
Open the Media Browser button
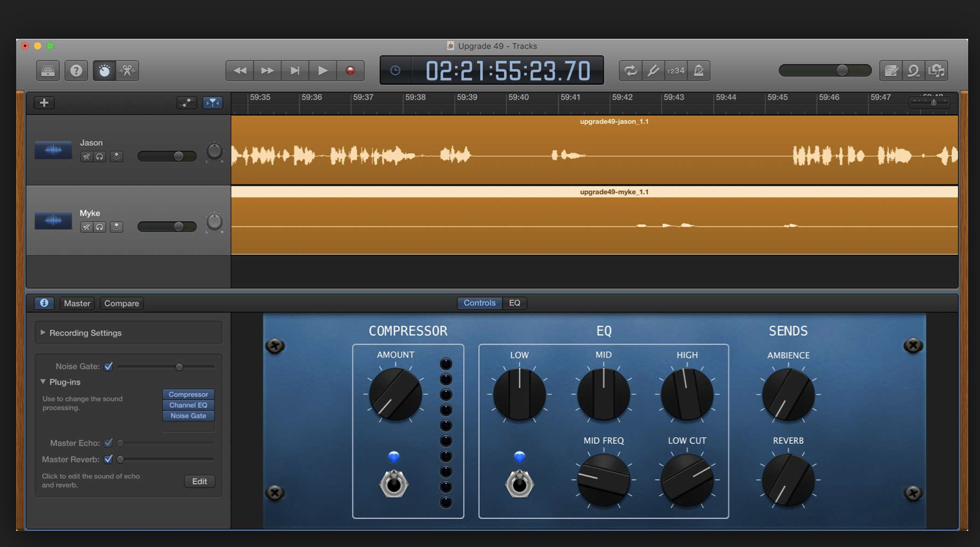[936, 71]
